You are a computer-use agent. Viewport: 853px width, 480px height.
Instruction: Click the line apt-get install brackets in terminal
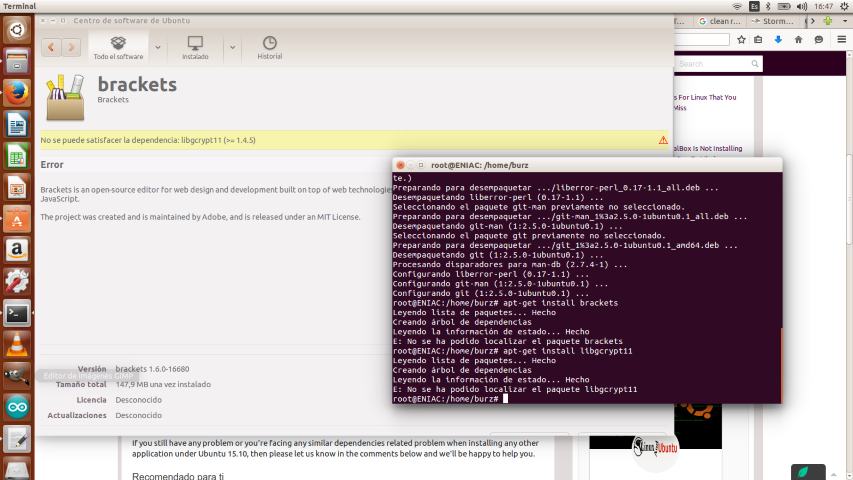pyautogui.click(x=505, y=303)
